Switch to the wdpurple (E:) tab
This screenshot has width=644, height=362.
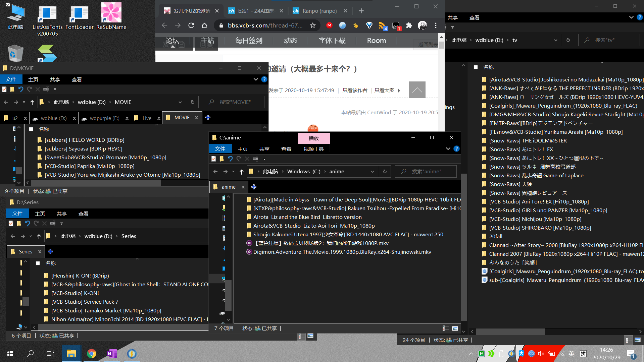pos(104,118)
